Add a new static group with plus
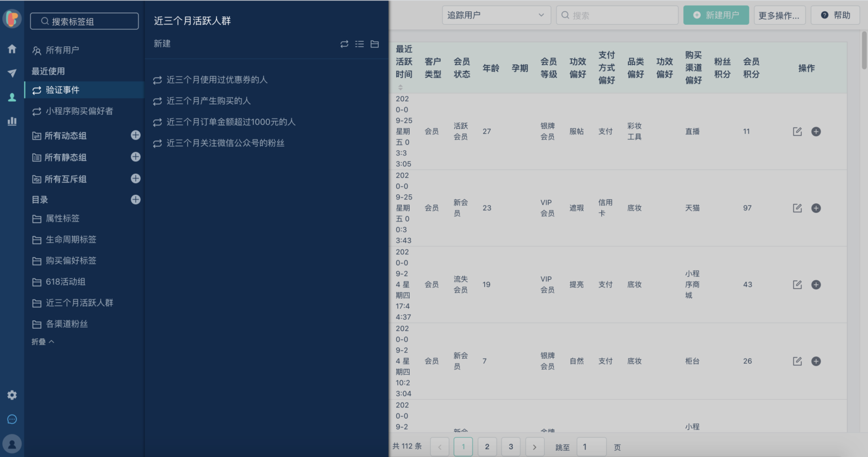The height and width of the screenshot is (457, 868). pyautogui.click(x=136, y=156)
